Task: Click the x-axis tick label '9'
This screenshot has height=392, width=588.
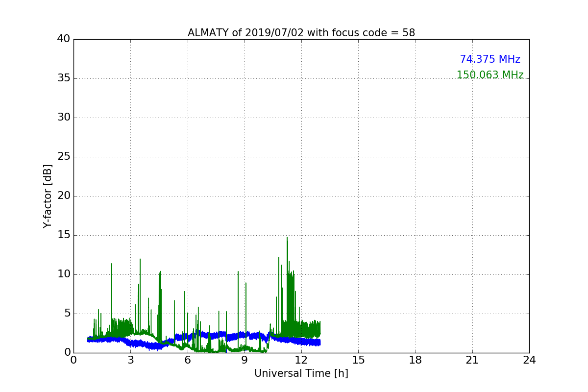Action: point(245,360)
